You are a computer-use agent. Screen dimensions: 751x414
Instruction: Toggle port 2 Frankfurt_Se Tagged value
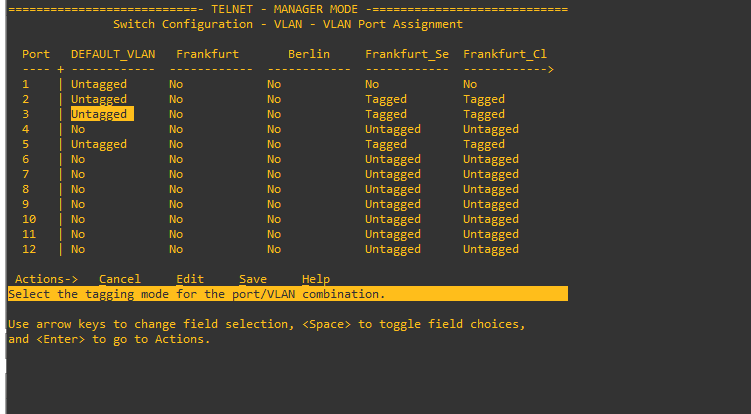coord(386,99)
